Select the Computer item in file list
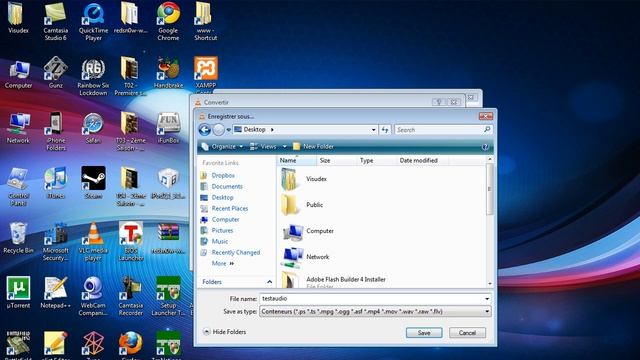Viewport: 640px width, 360px height. 308,231
